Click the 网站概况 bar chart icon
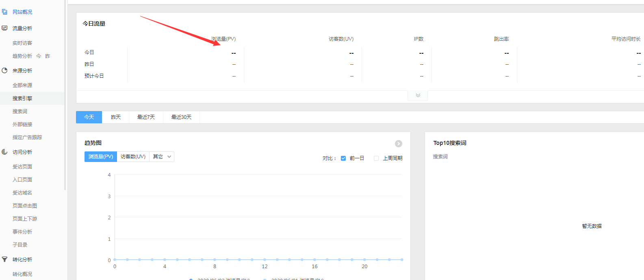 pos(4,12)
